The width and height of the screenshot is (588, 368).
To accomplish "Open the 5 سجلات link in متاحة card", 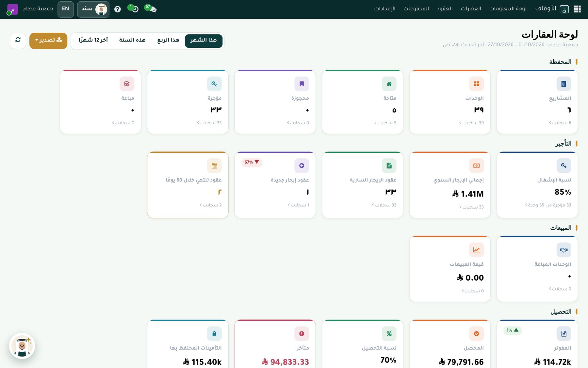I will point(385,123).
